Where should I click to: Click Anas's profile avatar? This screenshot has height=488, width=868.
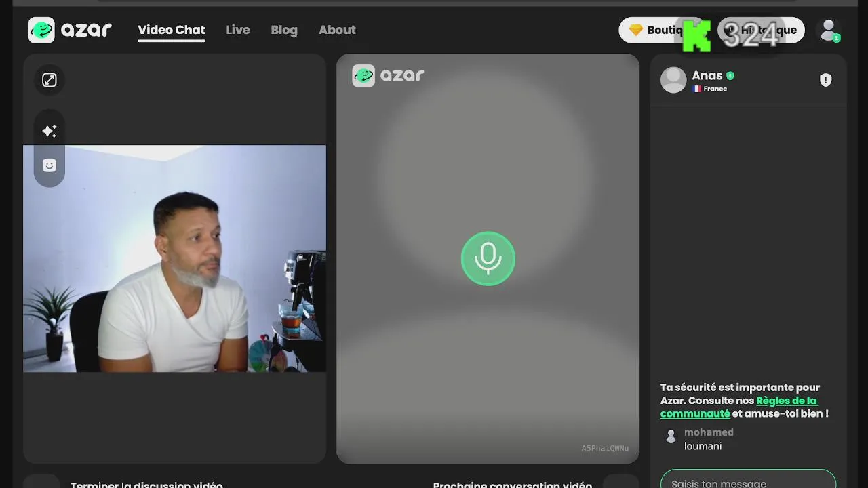[x=673, y=80]
